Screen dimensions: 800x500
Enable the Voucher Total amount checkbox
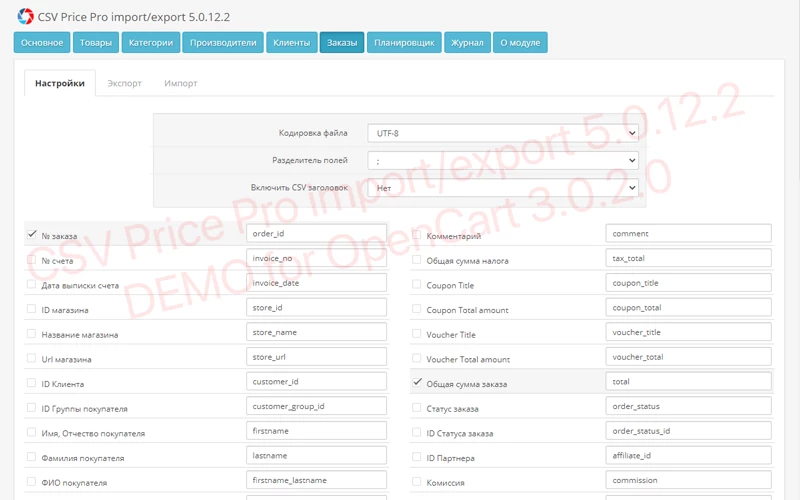coord(417,358)
